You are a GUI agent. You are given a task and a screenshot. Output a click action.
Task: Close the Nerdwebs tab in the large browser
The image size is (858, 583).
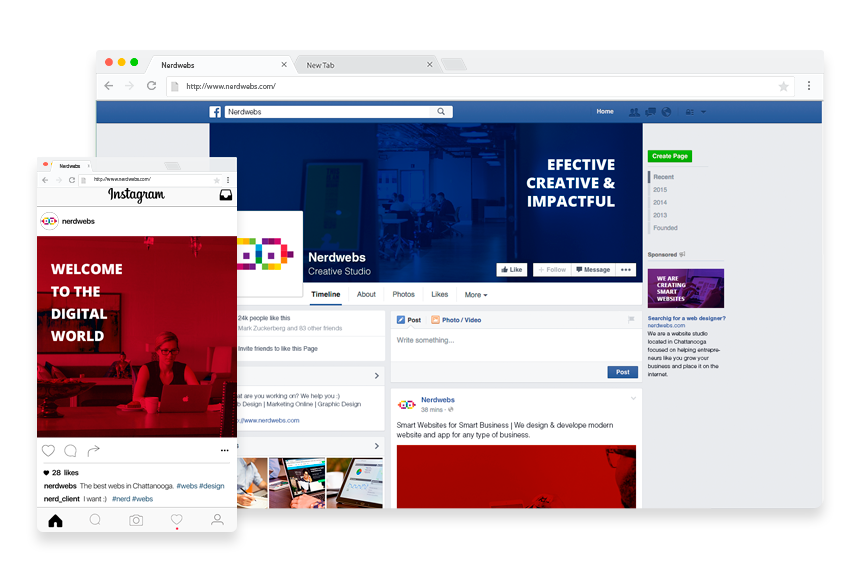284,65
